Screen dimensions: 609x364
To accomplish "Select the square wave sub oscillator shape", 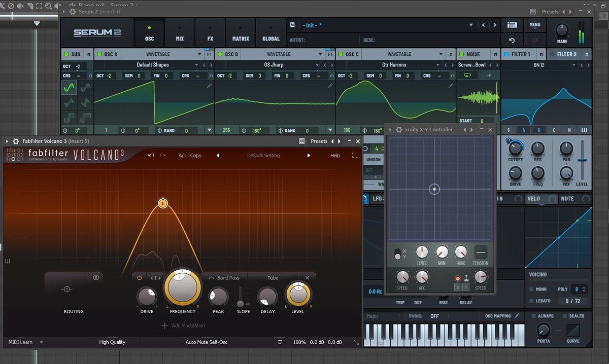I will point(69,117).
